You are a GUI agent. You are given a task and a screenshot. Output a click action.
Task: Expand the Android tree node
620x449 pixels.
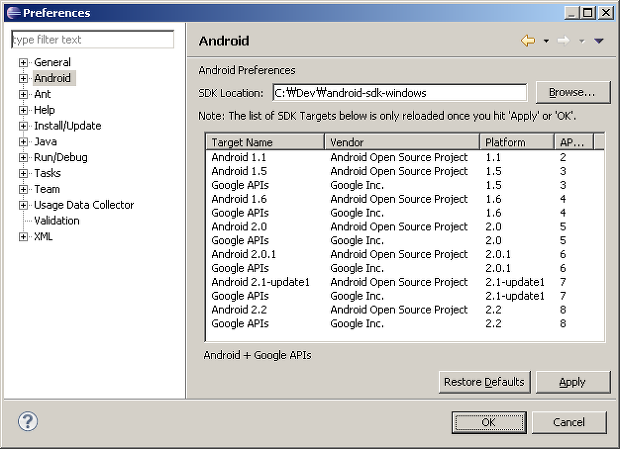pos(23,78)
